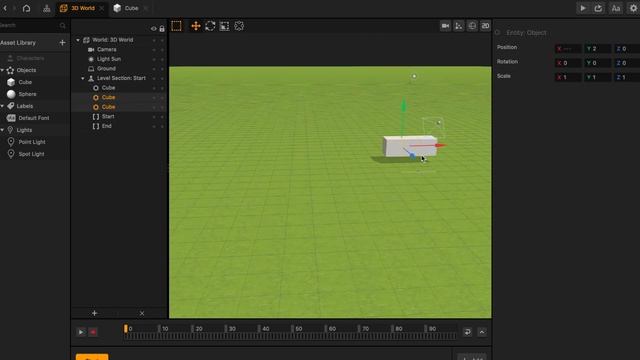640x360 pixels.
Task: Expand timeline panel with the chevron button
Action: coord(482,332)
